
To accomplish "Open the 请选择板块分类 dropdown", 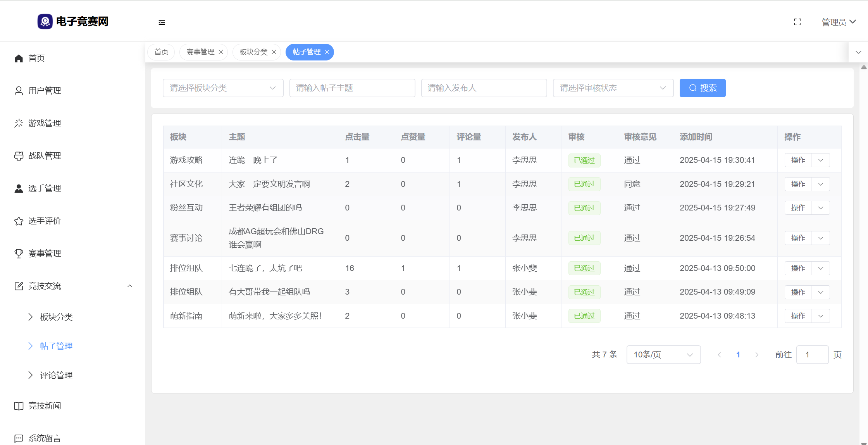I will (223, 88).
